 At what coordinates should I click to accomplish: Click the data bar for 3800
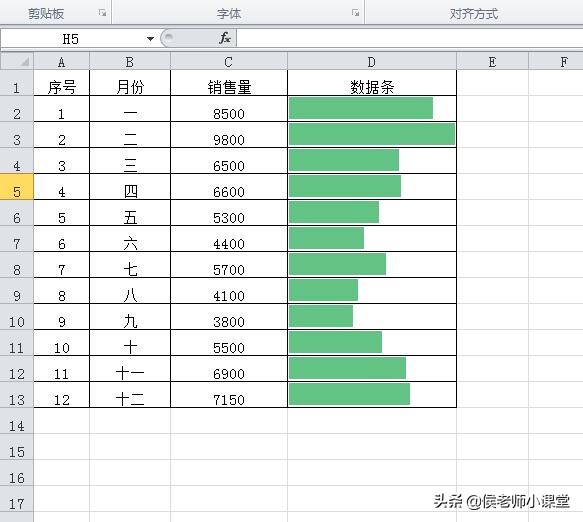click(x=321, y=316)
